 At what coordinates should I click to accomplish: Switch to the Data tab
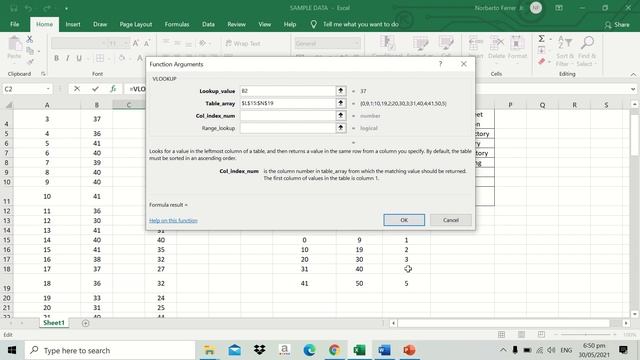tap(208, 24)
